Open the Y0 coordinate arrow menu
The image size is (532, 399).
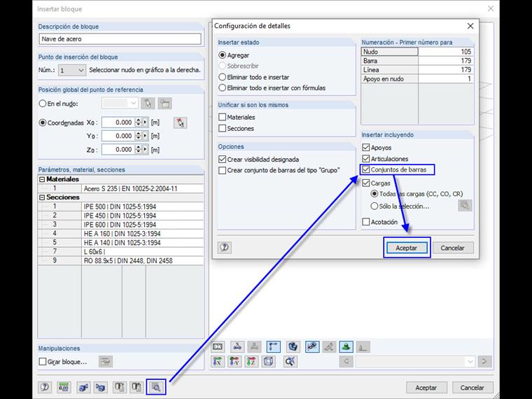(146, 136)
